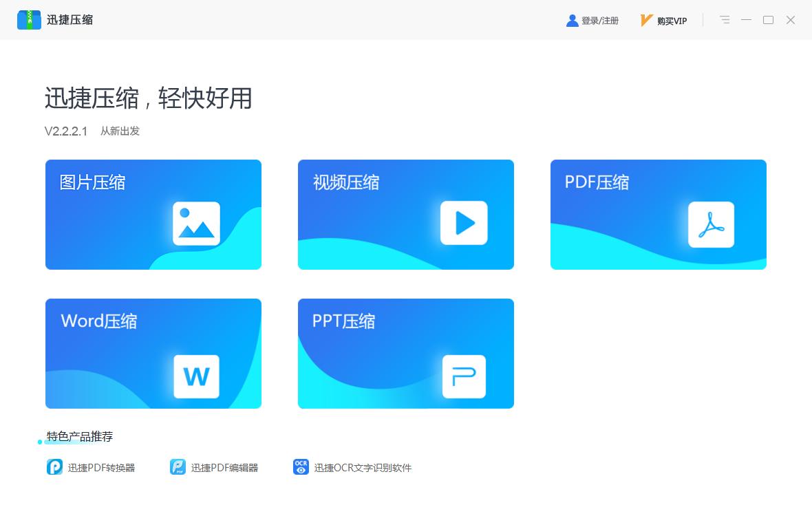
Task: Open the 购买VIP purchase page
Action: [x=671, y=20]
